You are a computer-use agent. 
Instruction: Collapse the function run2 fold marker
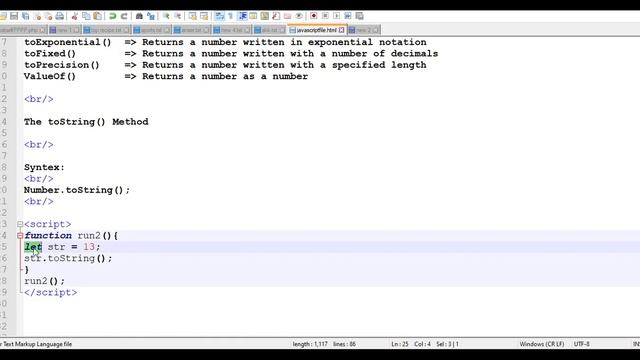[x=20, y=236]
